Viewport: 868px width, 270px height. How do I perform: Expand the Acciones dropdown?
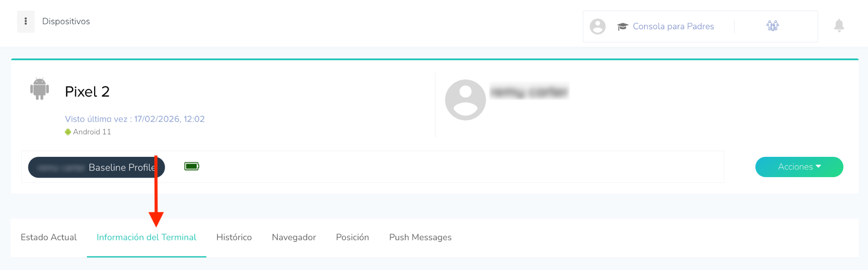799,167
